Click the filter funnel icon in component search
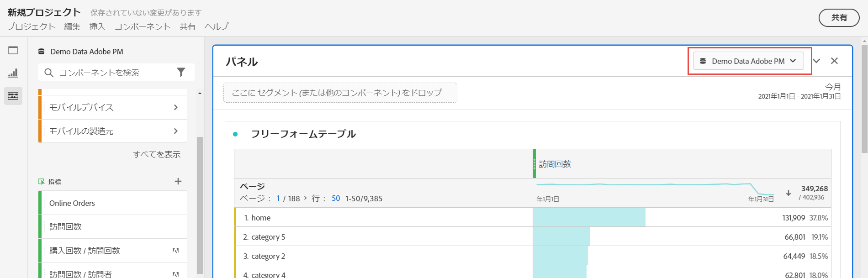The width and height of the screenshot is (868, 278). pyautogui.click(x=181, y=72)
